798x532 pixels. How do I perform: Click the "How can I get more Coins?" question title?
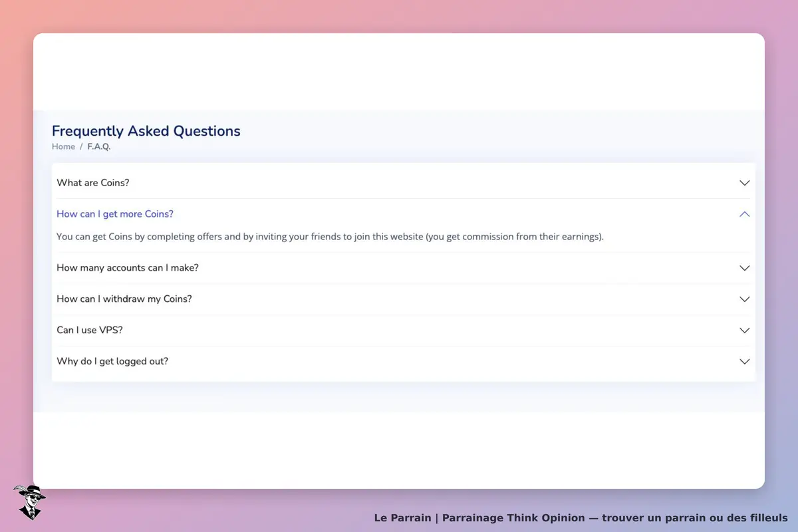(x=115, y=214)
